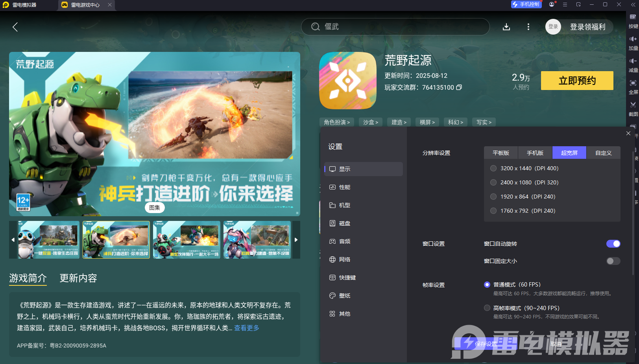Select the 2400 x 1080 resolution option

click(x=493, y=182)
